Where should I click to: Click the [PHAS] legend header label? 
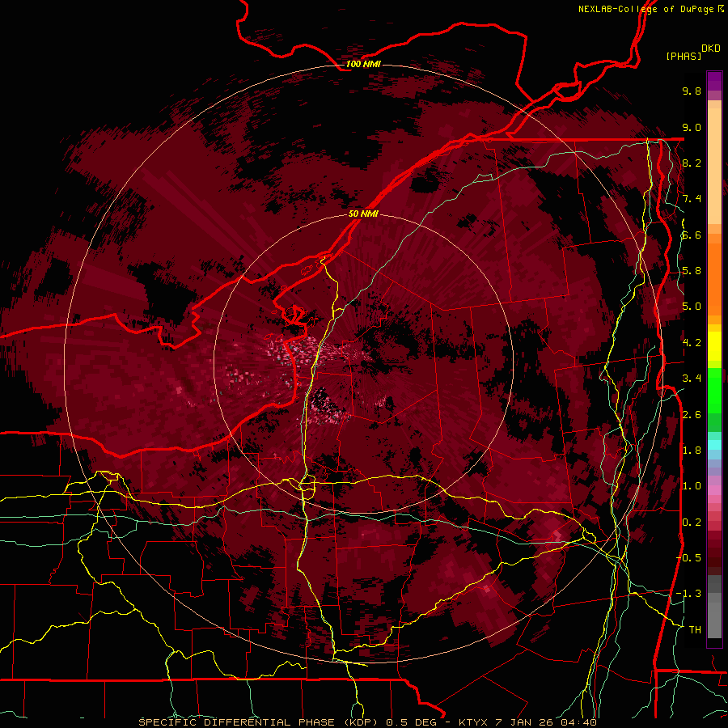(684, 56)
